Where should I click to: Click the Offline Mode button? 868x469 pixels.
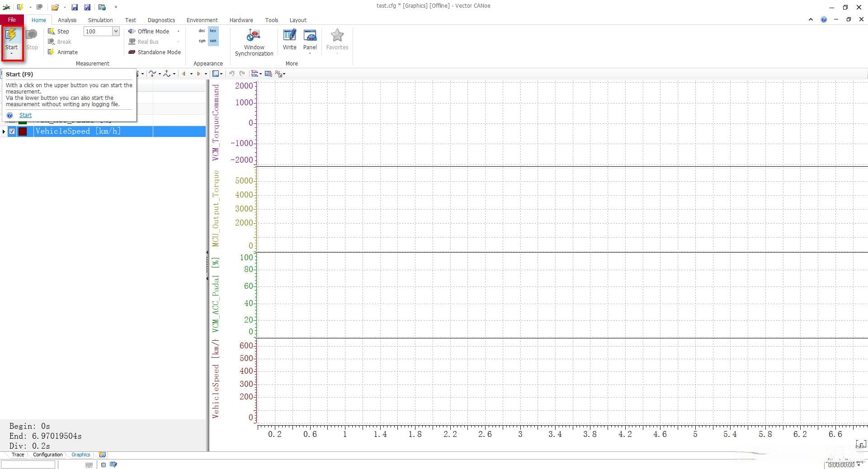point(149,31)
